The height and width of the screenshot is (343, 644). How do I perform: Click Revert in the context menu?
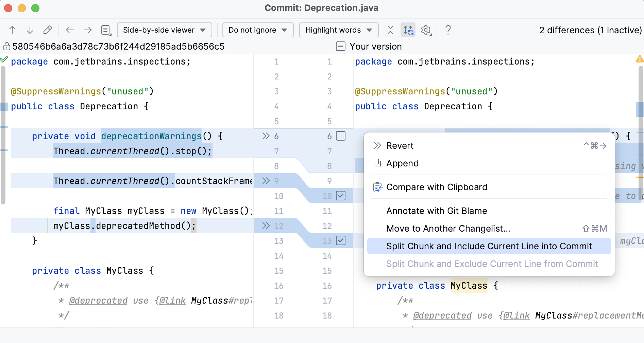point(400,146)
